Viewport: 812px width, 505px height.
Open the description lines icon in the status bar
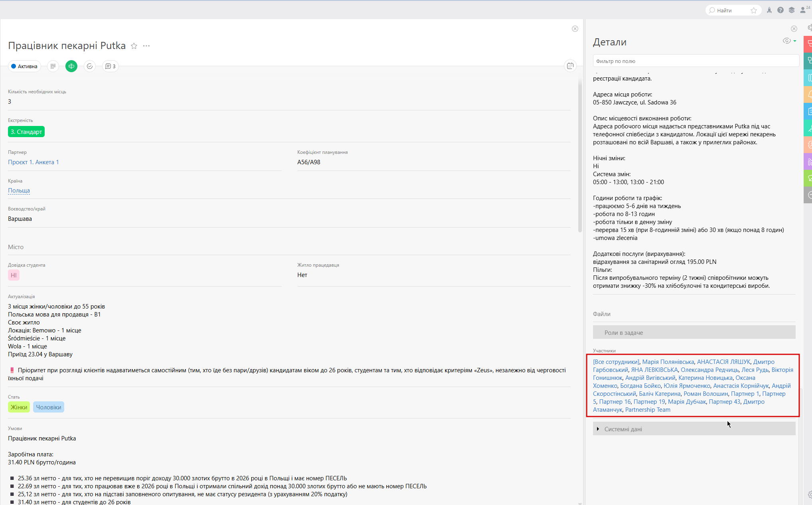click(x=53, y=66)
